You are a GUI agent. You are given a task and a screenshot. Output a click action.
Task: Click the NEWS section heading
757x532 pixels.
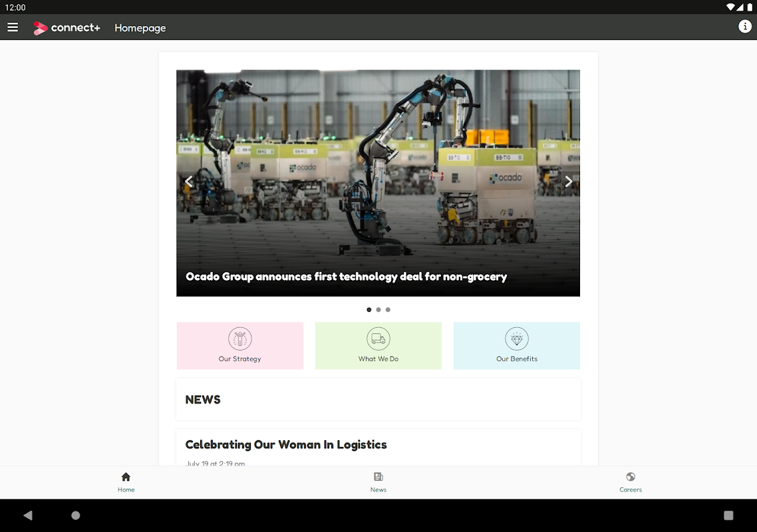[203, 400]
